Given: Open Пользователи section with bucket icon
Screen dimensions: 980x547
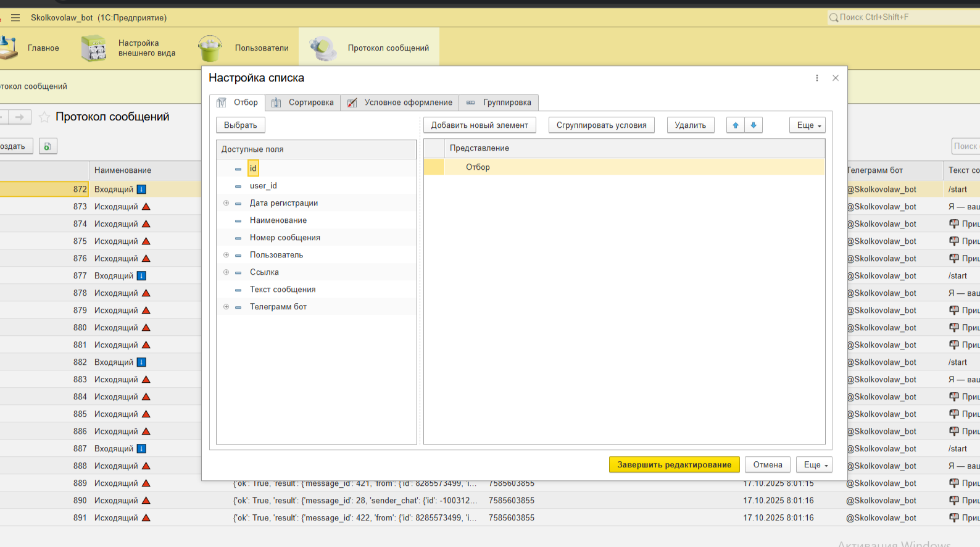Looking at the screenshot, I should 210,48.
